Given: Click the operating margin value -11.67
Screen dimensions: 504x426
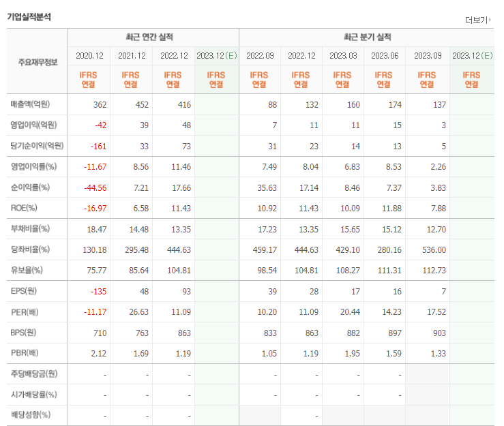Looking at the screenshot, I should point(95,167).
